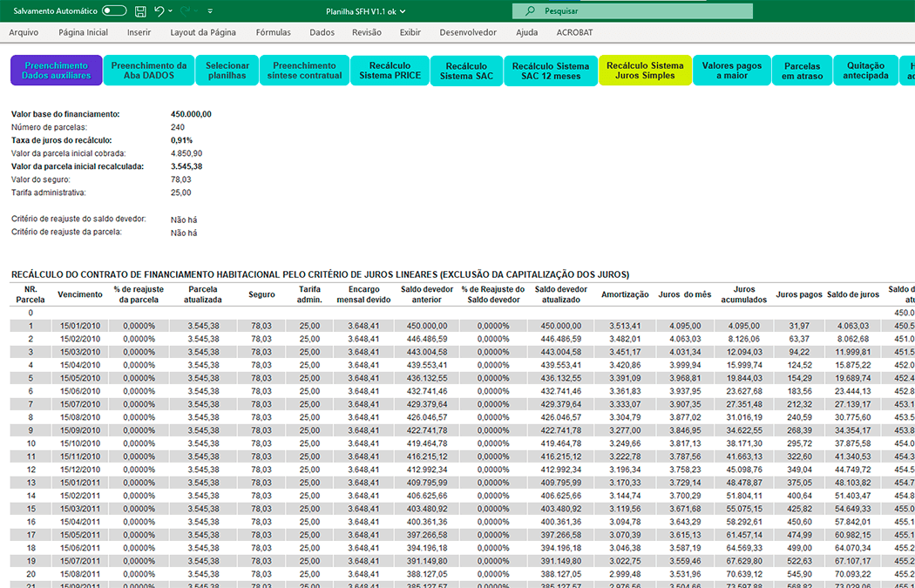Open the Revisão tab
The height and width of the screenshot is (588, 915).
click(x=367, y=33)
